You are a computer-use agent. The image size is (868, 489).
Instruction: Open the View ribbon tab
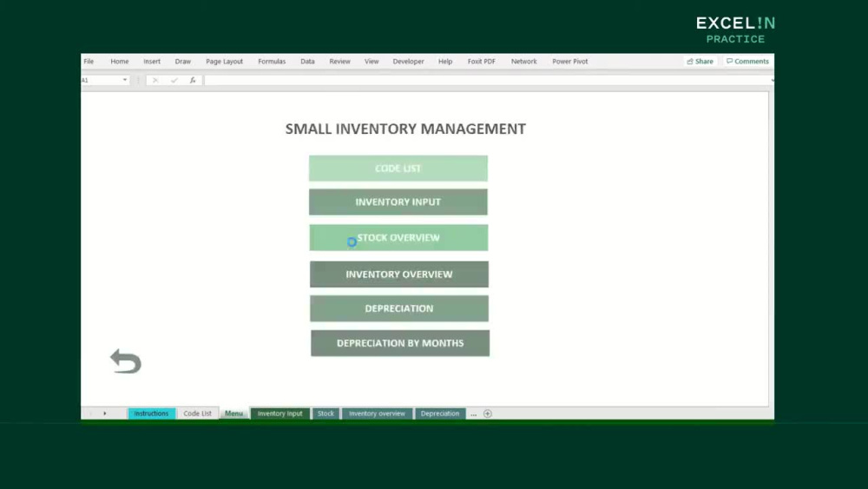tap(372, 62)
